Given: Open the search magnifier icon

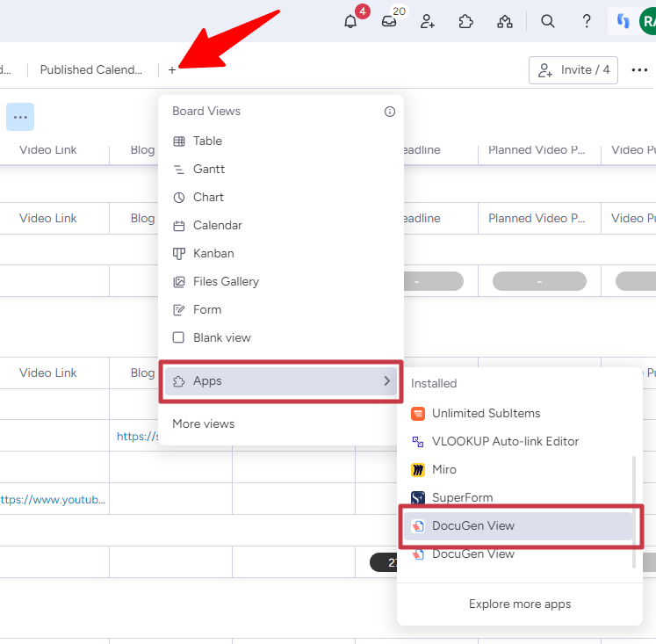Looking at the screenshot, I should coord(548,21).
